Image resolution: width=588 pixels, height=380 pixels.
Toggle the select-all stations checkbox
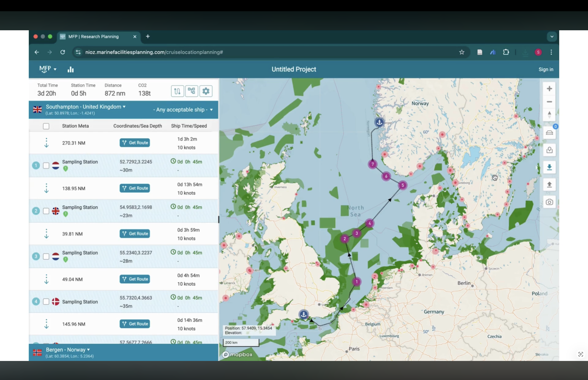[46, 126]
